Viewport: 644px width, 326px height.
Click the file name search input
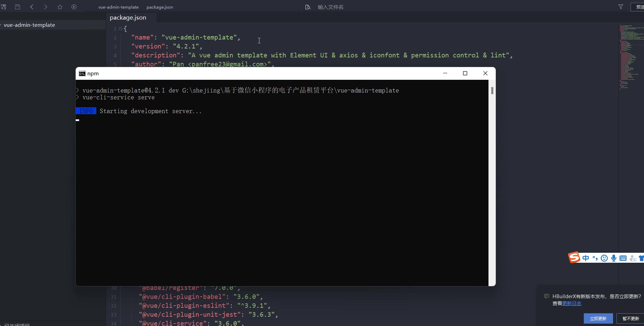tap(464, 7)
